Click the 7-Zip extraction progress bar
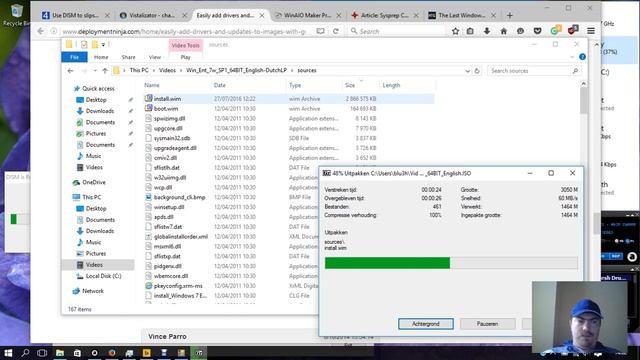The image size is (640, 360). [451, 263]
